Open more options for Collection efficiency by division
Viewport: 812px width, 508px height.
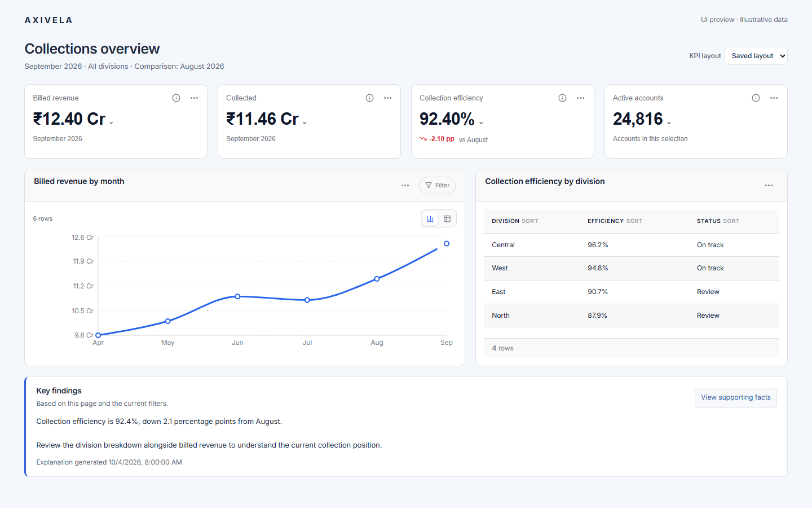769,186
